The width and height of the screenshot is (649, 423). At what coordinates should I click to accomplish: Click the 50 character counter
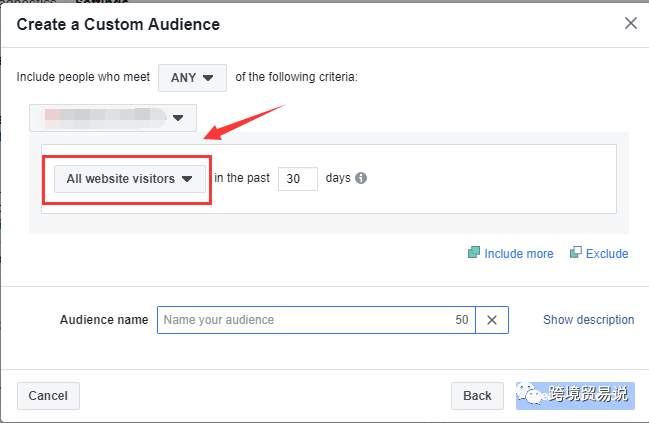(x=461, y=320)
